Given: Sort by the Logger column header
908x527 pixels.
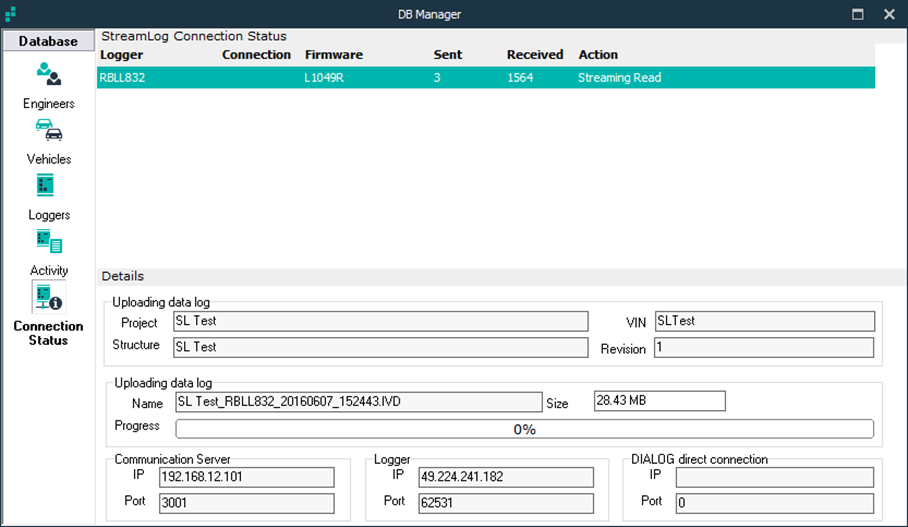Looking at the screenshot, I should tap(122, 55).
